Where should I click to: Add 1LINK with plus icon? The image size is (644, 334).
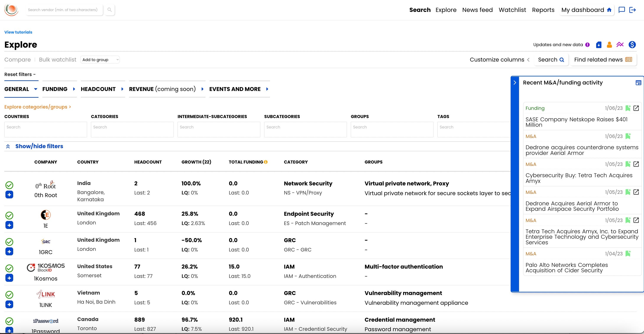(x=9, y=304)
